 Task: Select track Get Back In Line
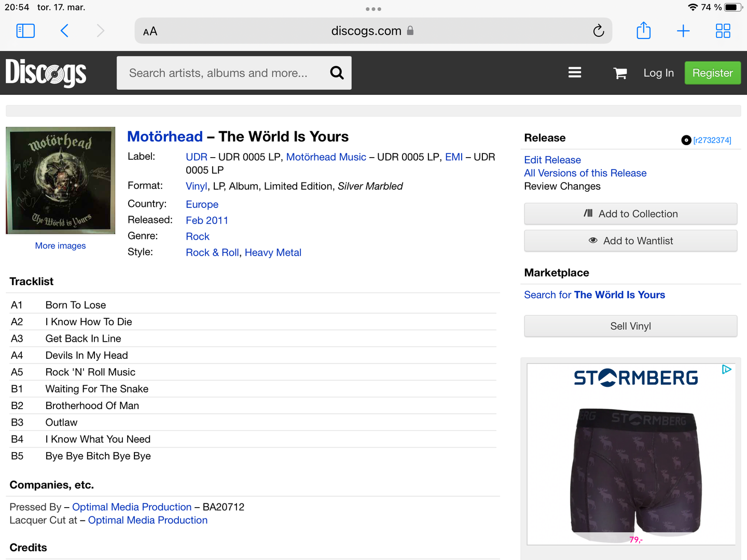point(84,339)
